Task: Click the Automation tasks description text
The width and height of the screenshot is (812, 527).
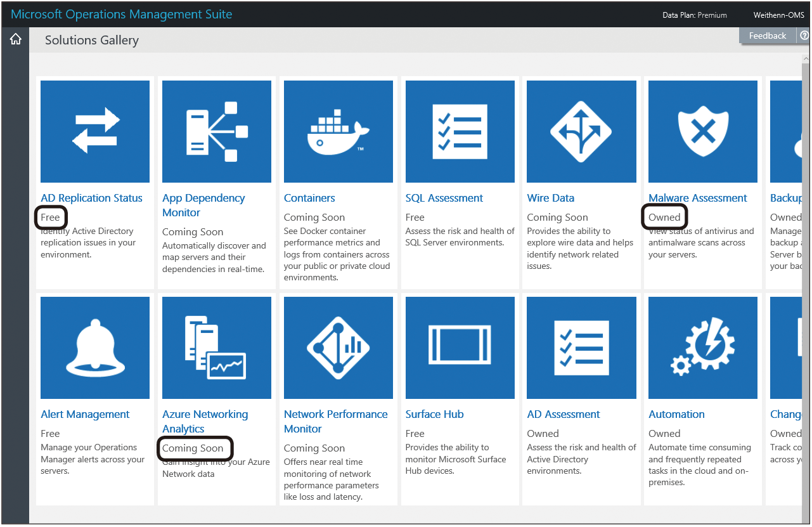Action: 699,465
